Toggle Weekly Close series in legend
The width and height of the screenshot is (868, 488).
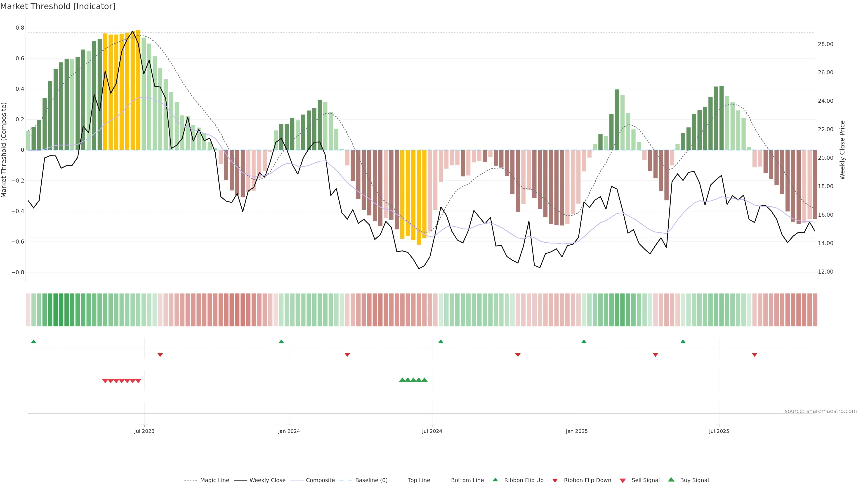[x=267, y=480]
